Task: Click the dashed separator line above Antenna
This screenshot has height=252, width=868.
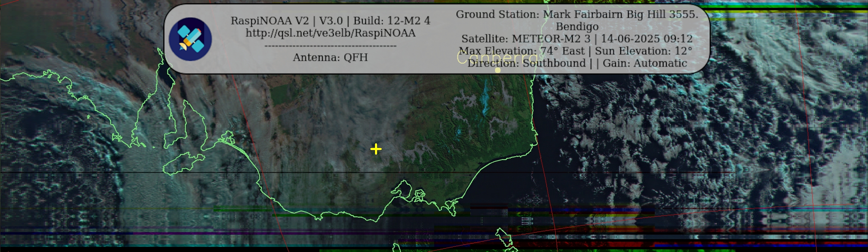Action: (x=330, y=46)
